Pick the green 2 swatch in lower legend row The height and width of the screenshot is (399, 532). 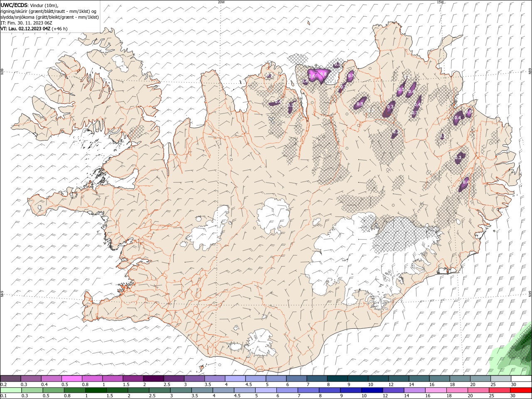pos(138,390)
